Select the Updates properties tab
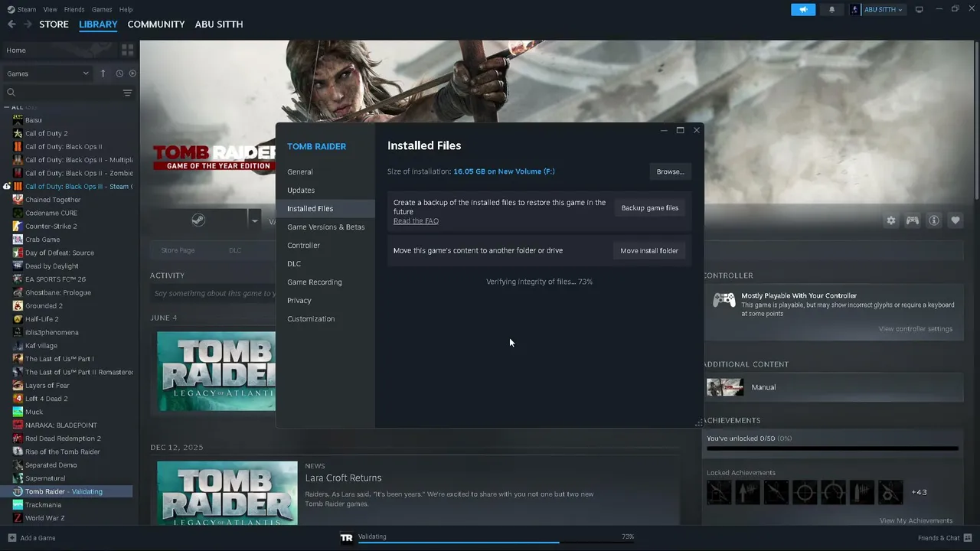 pos(325,191)
